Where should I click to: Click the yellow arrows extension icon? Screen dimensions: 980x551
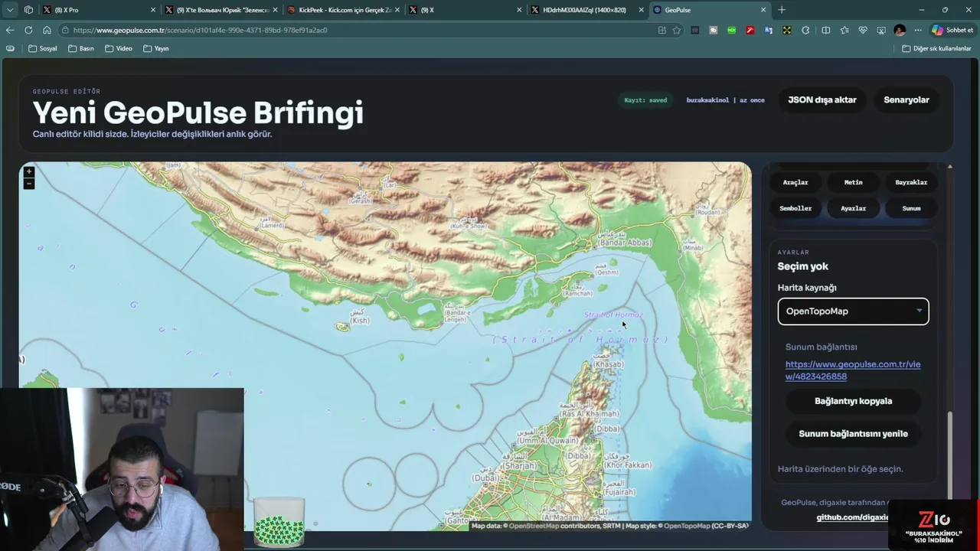click(x=787, y=30)
